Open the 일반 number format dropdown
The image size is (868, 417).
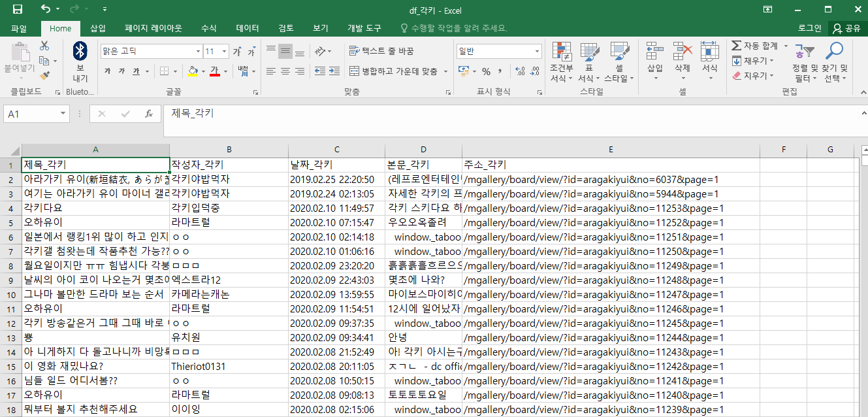[x=538, y=51]
